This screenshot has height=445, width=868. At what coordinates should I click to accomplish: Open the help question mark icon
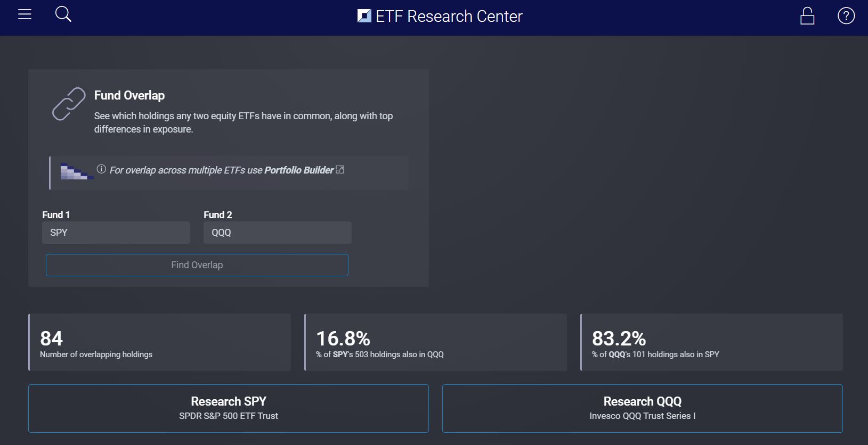coord(846,16)
